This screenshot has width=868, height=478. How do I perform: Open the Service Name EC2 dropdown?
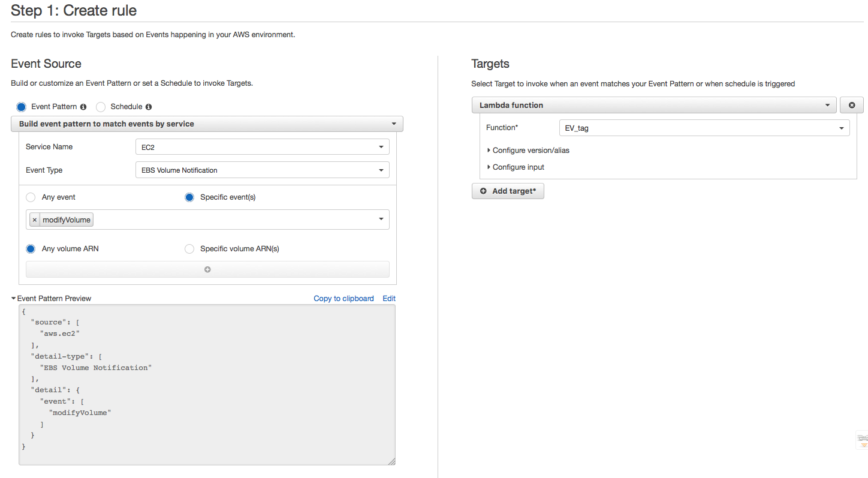pyautogui.click(x=263, y=147)
